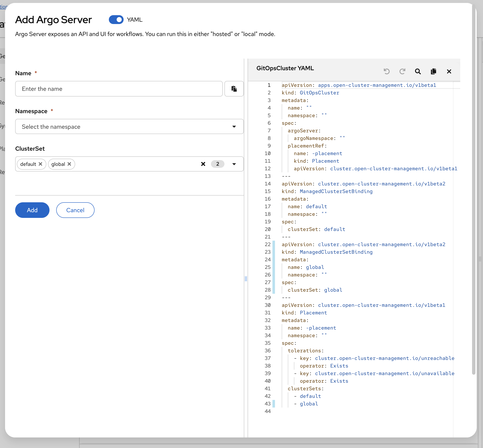The width and height of the screenshot is (483, 448).
Task: Open search in the YAML editor
Action: (418, 71)
